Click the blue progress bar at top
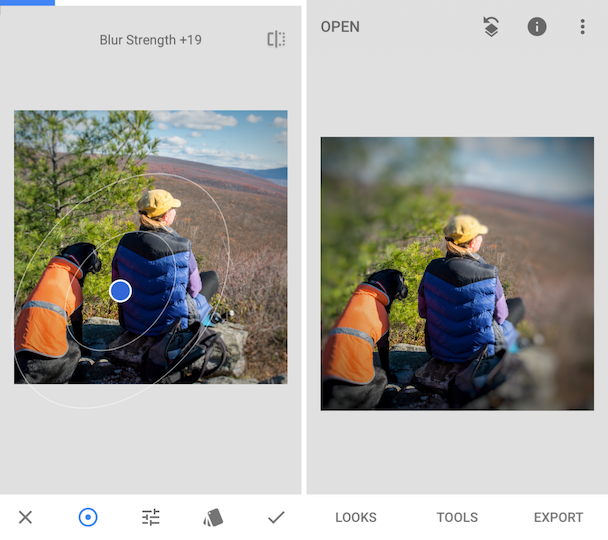 [x=28, y=3]
